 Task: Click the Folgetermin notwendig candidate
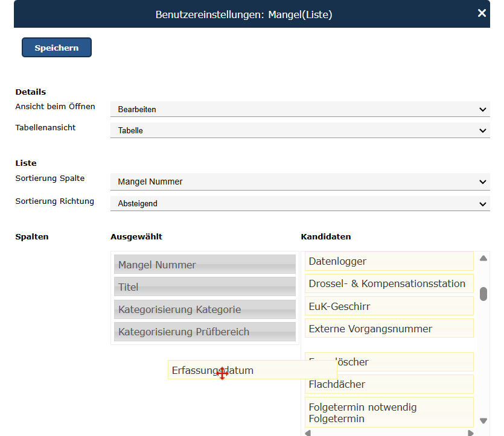click(389, 412)
